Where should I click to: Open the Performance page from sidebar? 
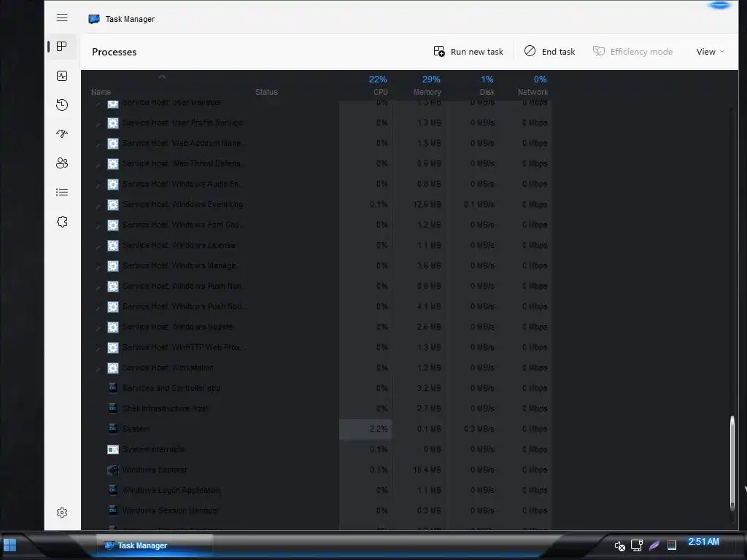pos(62,76)
